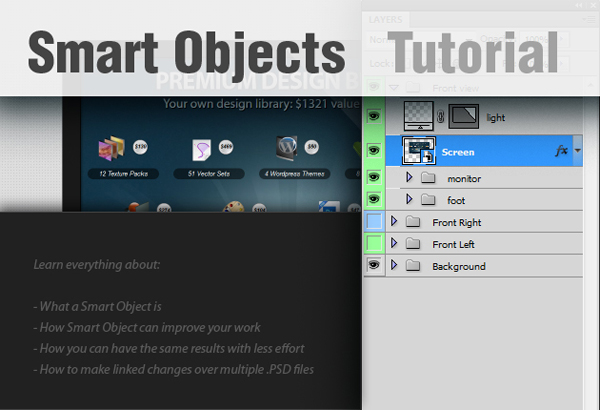Toggle visibility of the foot group
The height and width of the screenshot is (410, 600).
click(374, 199)
